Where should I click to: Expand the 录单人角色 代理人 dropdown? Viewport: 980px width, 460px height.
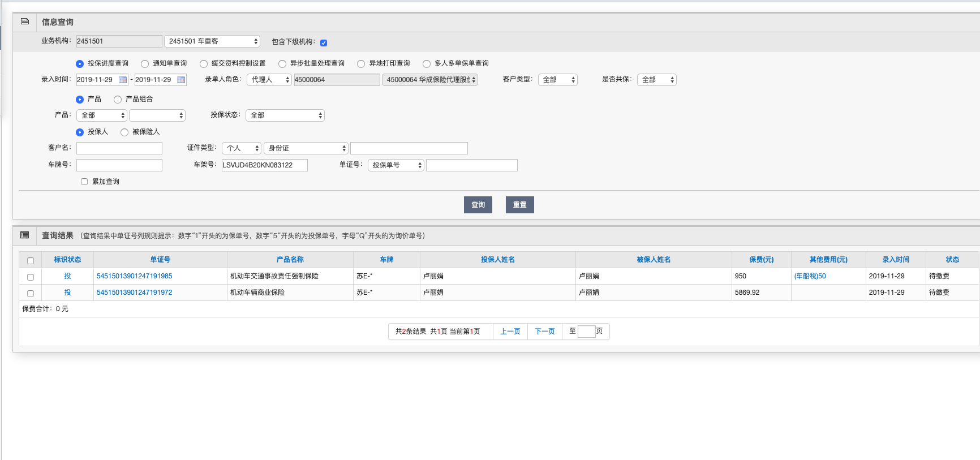coord(269,80)
